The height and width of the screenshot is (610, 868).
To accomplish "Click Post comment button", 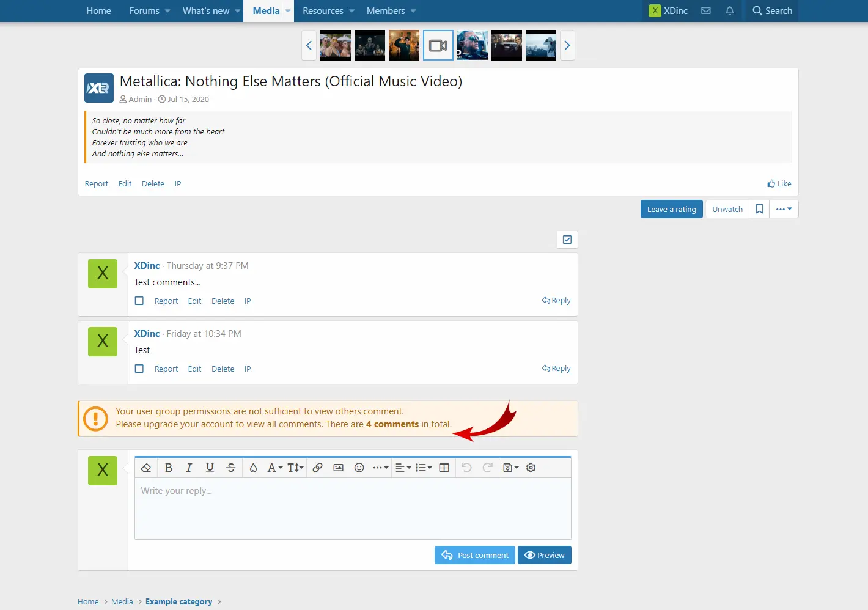I will (475, 555).
